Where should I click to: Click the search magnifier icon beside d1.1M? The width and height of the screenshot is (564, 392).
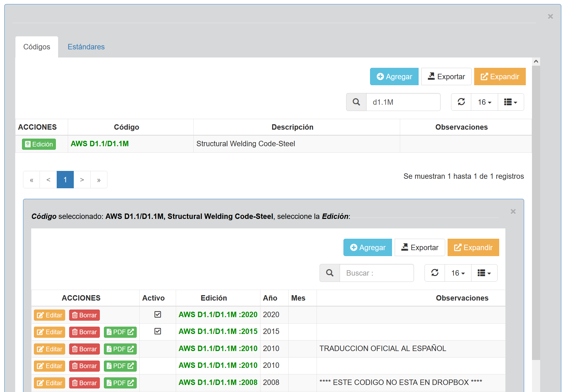pyautogui.click(x=356, y=102)
